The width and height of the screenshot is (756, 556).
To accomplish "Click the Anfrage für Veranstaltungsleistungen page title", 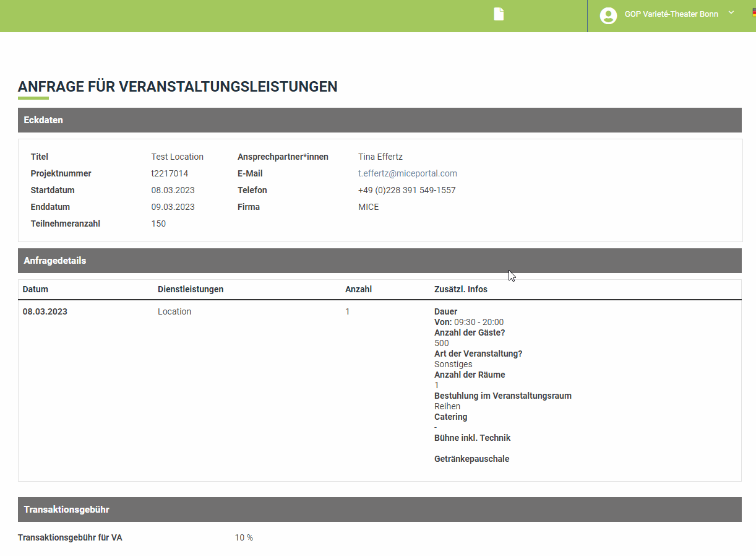I will pos(178,87).
